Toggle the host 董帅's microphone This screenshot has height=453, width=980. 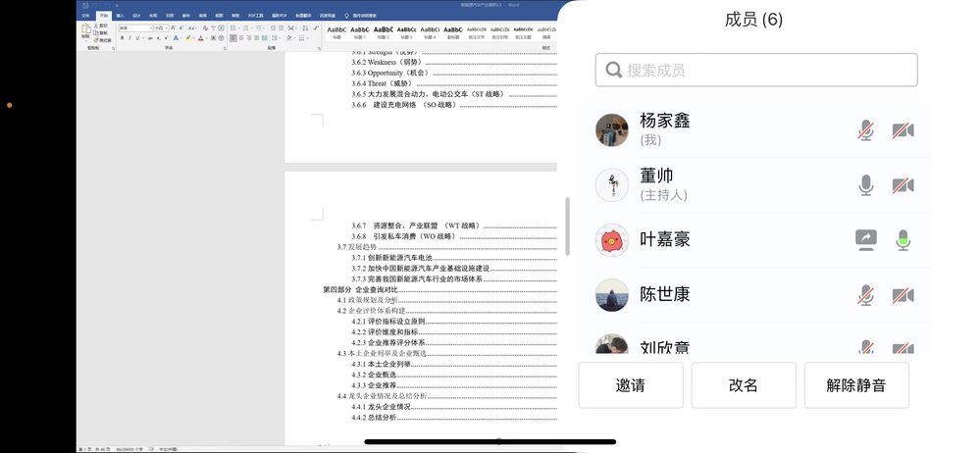click(865, 185)
